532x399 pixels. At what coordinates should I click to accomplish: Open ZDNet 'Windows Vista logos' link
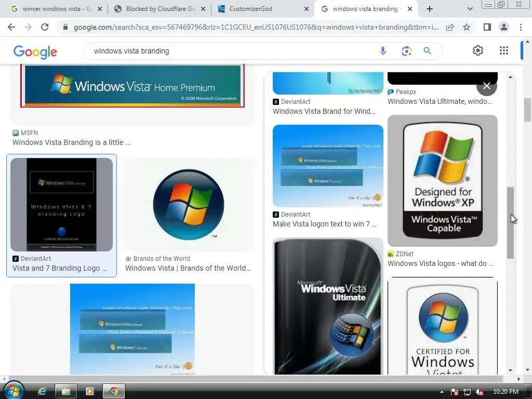click(441, 263)
